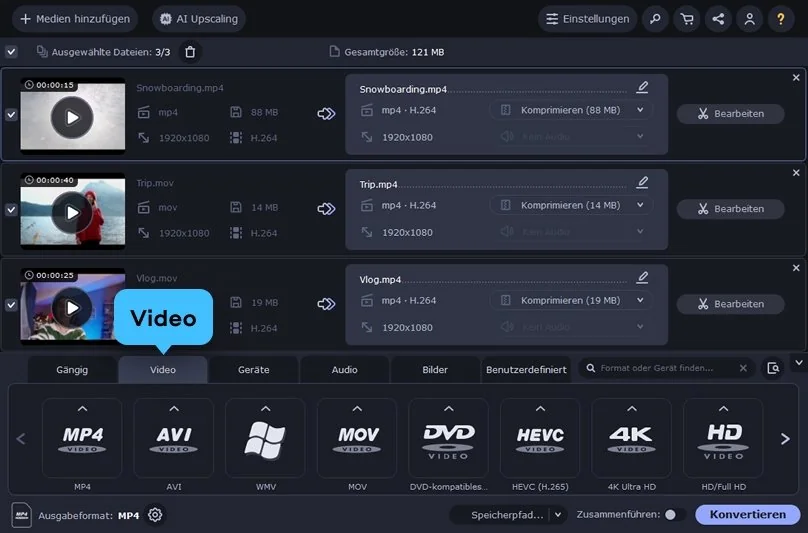Collapse the format panel chevron
The width and height of the screenshot is (808, 533).
[799, 363]
